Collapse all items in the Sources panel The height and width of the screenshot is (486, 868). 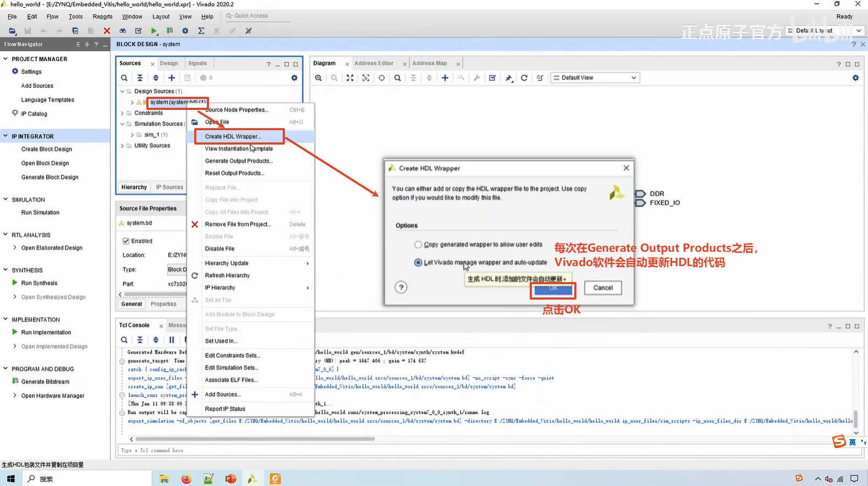[x=140, y=78]
